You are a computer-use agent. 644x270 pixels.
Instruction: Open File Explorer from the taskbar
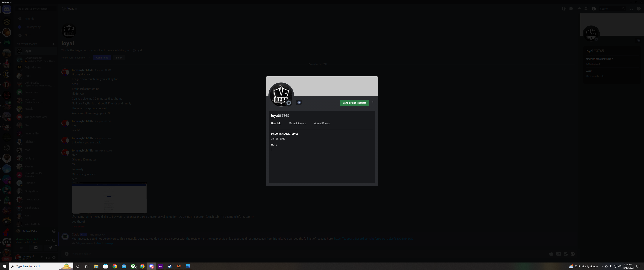click(x=96, y=266)
